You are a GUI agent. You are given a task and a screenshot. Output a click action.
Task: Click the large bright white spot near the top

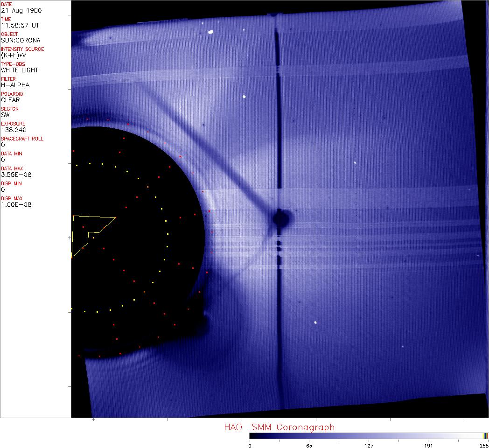coord(210,32)
